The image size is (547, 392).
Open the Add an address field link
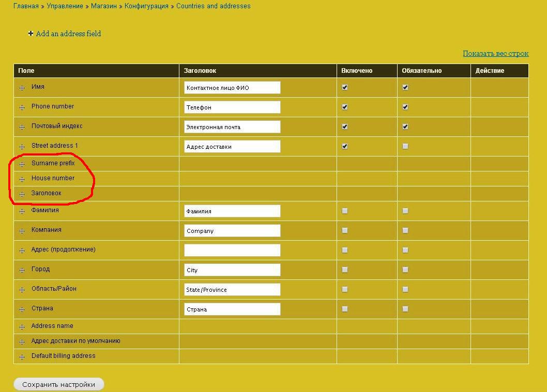[68, 34]
